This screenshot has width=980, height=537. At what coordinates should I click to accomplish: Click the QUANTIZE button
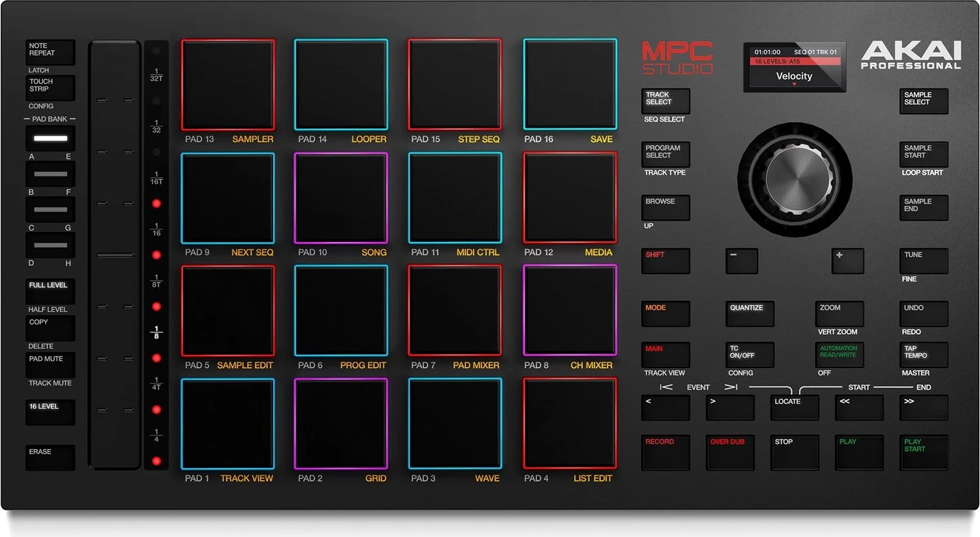(x=750, y=314)
